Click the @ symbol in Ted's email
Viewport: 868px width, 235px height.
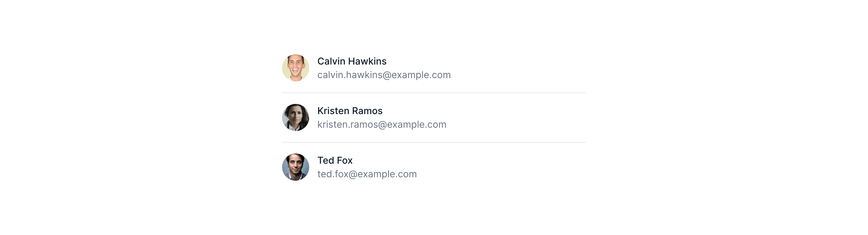[353, 174]
